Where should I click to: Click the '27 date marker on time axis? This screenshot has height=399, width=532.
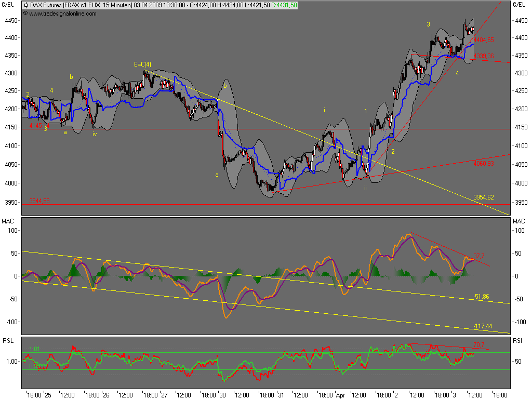[x=164, y=395]
